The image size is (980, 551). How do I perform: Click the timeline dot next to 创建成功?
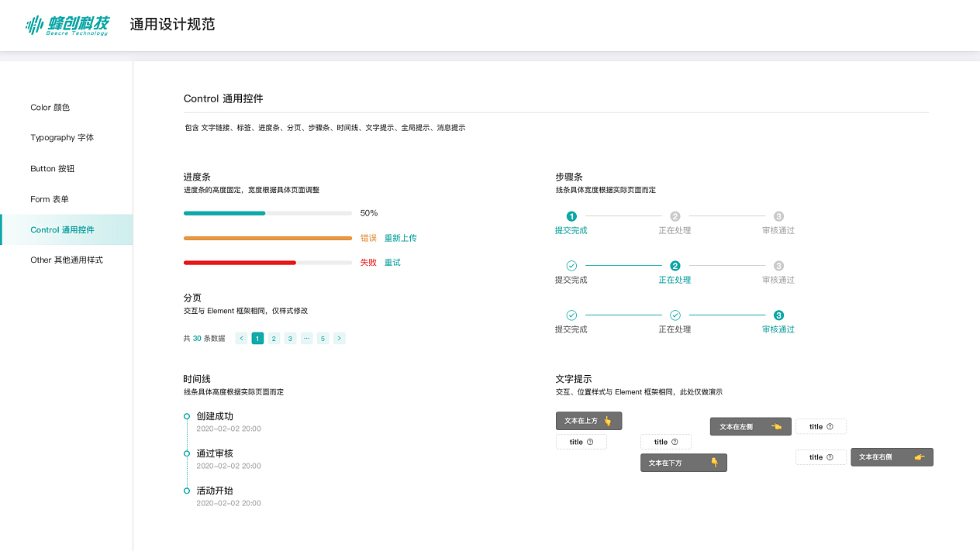coord(185,416)
